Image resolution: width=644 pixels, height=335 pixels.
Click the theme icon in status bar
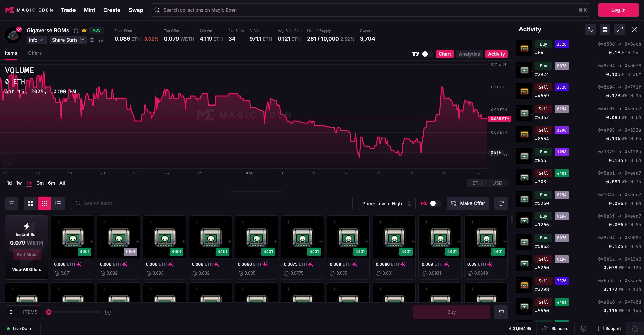(635, 329)
